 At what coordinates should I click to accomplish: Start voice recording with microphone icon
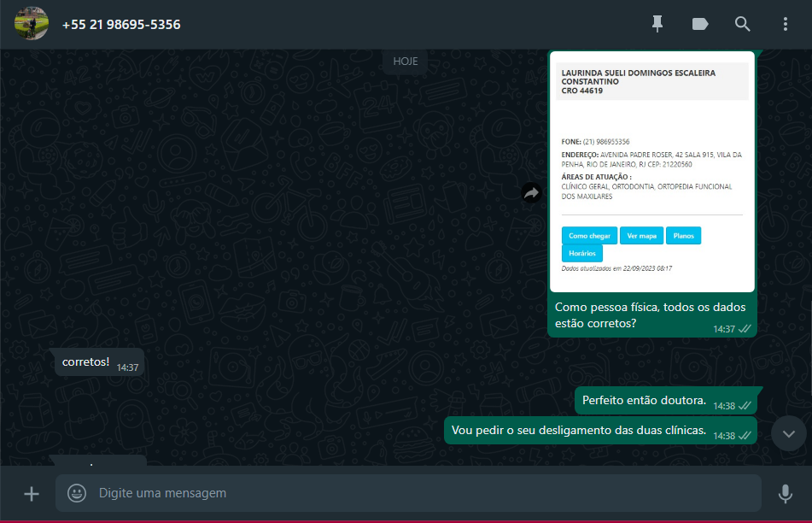pyautogui.click(x=785, y=493)
